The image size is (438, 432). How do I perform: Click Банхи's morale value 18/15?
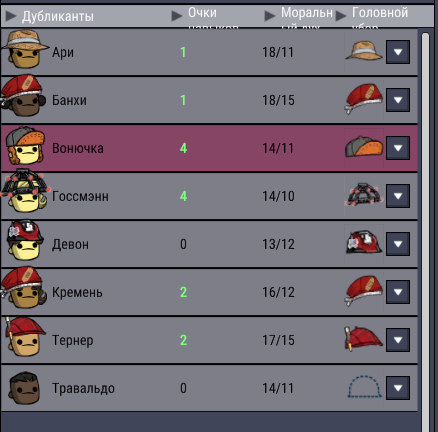point(278,100)
